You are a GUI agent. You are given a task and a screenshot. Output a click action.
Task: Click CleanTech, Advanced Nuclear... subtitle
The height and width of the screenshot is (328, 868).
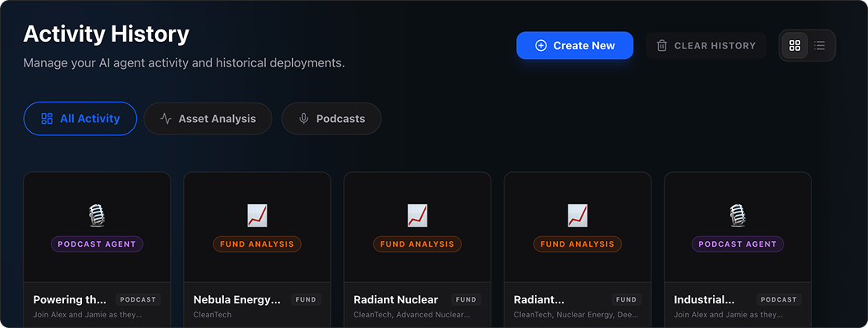[412, 315]
